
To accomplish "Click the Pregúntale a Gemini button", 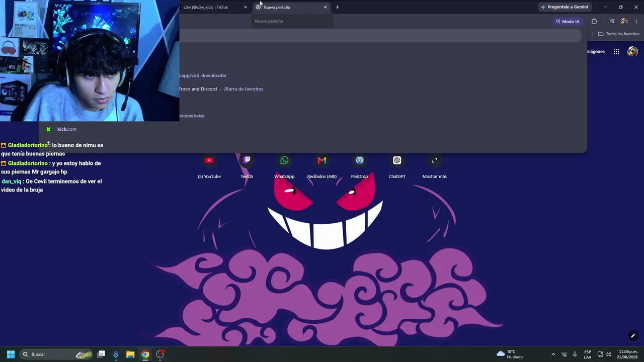I will point(565,7).
